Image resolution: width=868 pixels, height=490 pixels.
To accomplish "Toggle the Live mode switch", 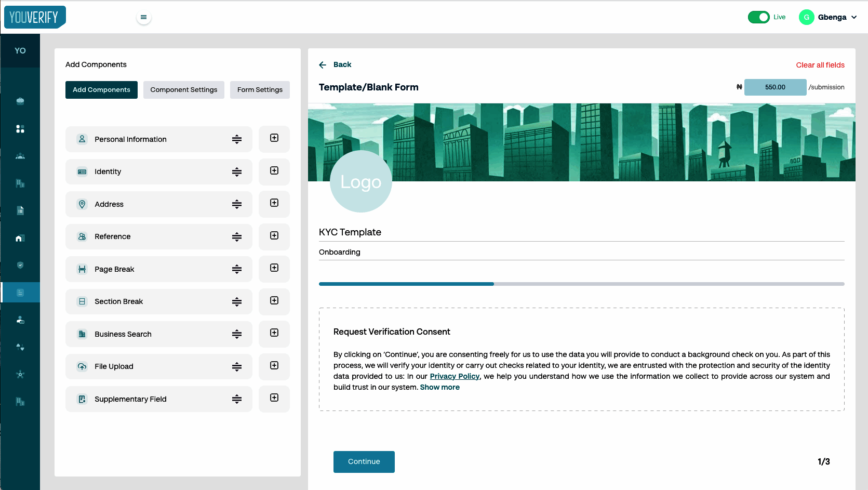I will tap(758, 17).
